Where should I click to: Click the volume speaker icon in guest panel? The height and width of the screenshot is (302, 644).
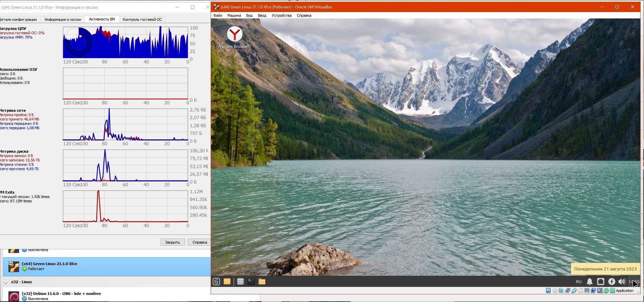[x=622, y=282]
